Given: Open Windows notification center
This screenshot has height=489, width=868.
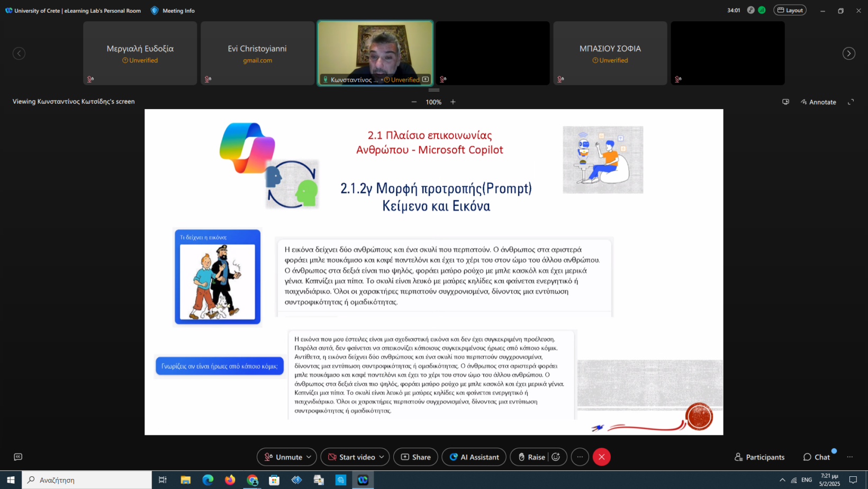Looking at the screenshot, I should [x=853, y=480].
